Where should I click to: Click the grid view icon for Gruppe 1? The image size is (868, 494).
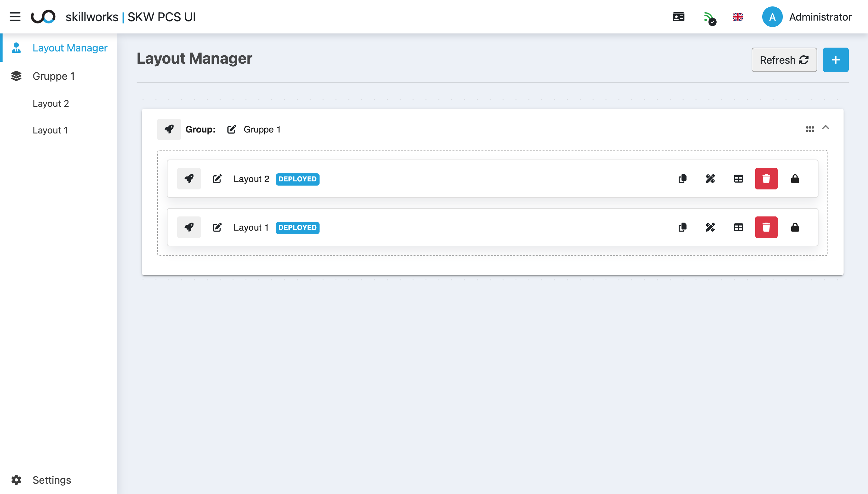pyautogui.click(x=810, y=129)
